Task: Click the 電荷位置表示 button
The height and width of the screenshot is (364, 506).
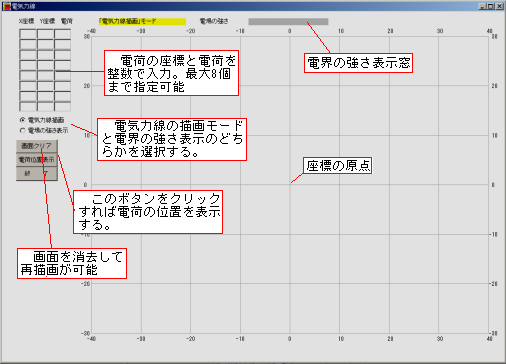Action: click(37, 160)
